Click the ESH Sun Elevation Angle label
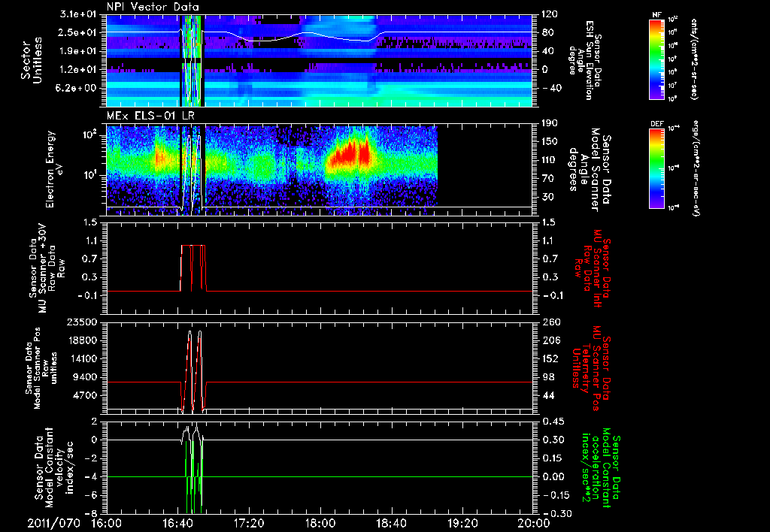This screenshot has width=770, height=532. pyautogui.click(x=584, y=60)
